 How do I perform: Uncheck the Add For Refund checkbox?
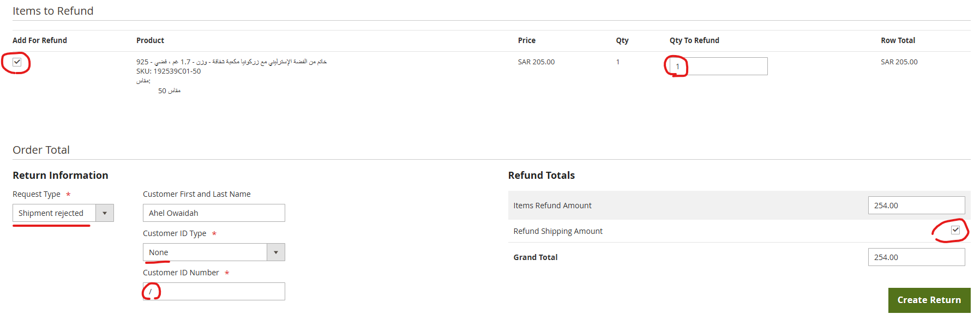tap(17, 62)
